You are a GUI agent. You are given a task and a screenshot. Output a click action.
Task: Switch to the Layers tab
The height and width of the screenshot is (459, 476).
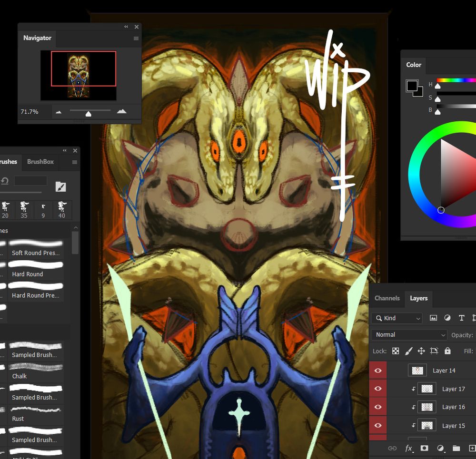(418, 298)
